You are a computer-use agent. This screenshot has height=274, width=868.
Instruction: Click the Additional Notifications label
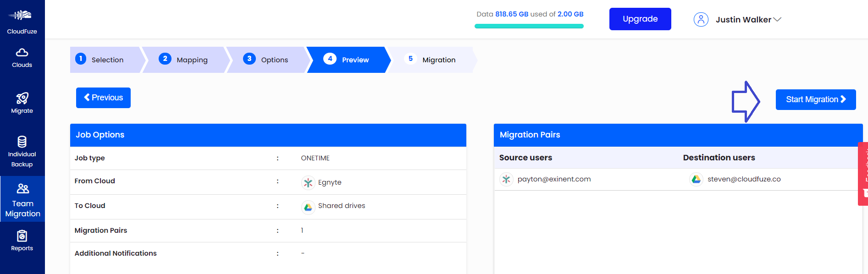(116, 253)
